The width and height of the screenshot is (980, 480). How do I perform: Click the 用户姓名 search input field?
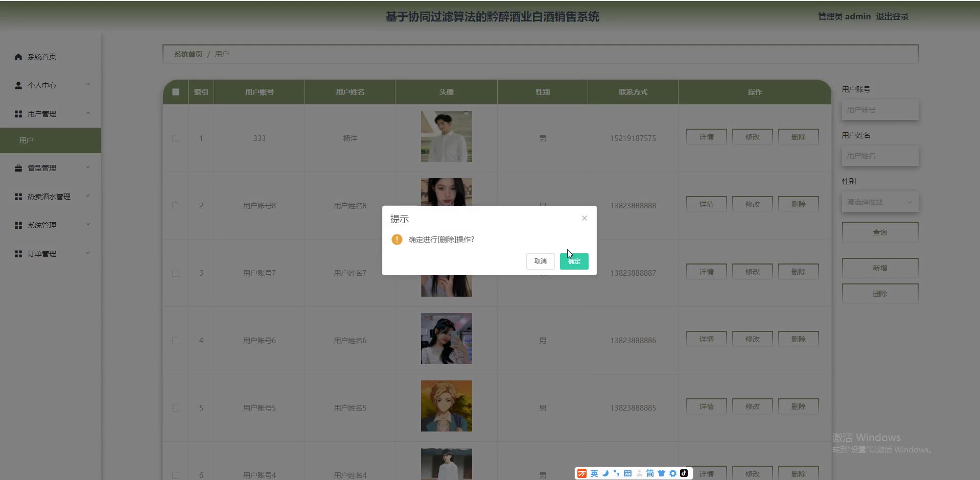[x=880, y=156]
